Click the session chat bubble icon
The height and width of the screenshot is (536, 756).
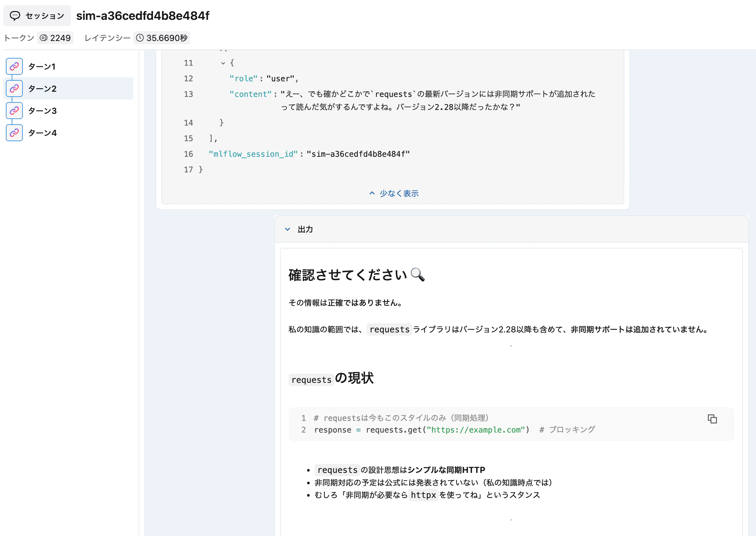point(15,15)
